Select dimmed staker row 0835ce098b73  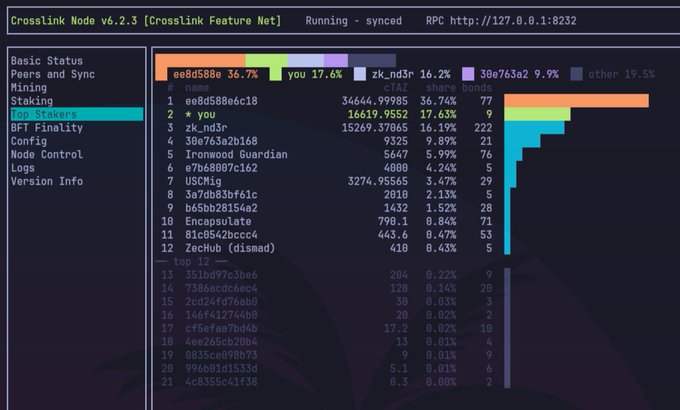(326, 355)
